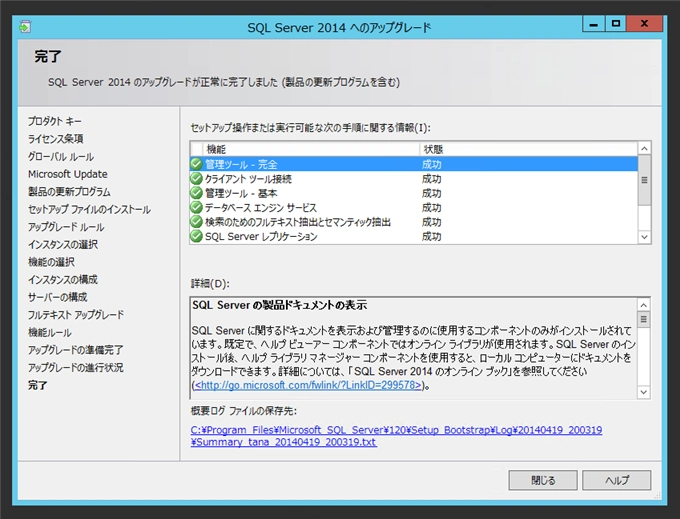Click the feature list scrollbar thumb
This screenshot has width=680, height=519.
click(644, 180)
